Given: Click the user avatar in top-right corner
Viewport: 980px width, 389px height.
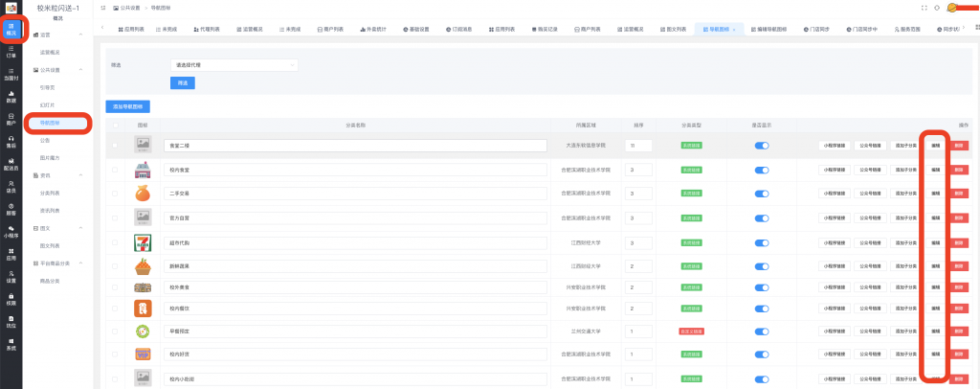Looking at the screenshot, I should point(952,8).
